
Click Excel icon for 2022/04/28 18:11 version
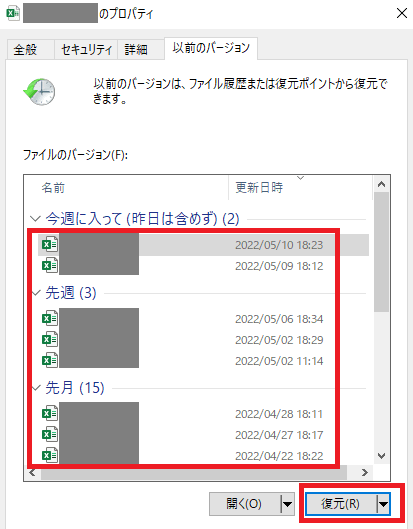click(x=50, y=414)
